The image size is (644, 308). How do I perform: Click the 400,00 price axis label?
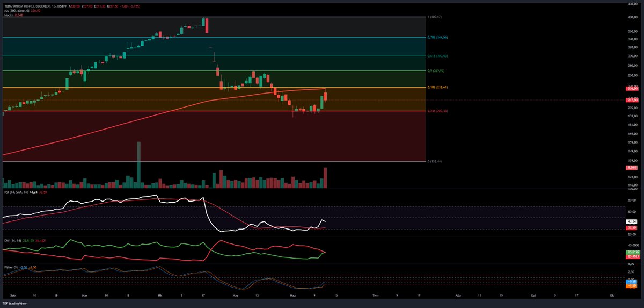632,17
